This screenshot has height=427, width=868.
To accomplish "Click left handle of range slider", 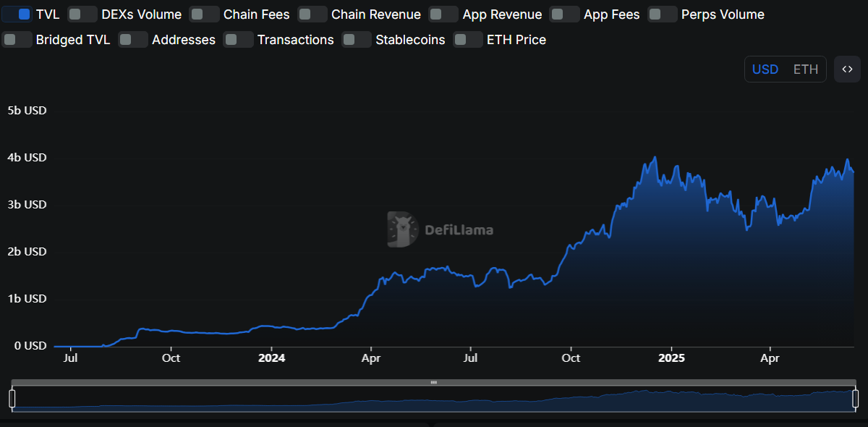I will point(12,398).
